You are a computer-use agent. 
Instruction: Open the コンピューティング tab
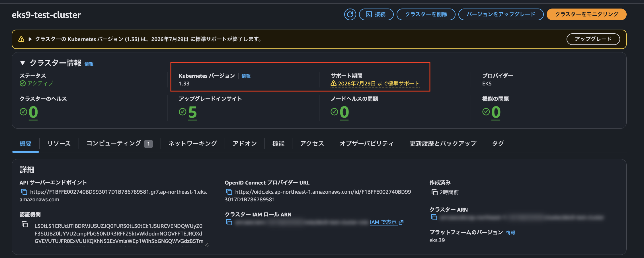(x=120, y=144)
